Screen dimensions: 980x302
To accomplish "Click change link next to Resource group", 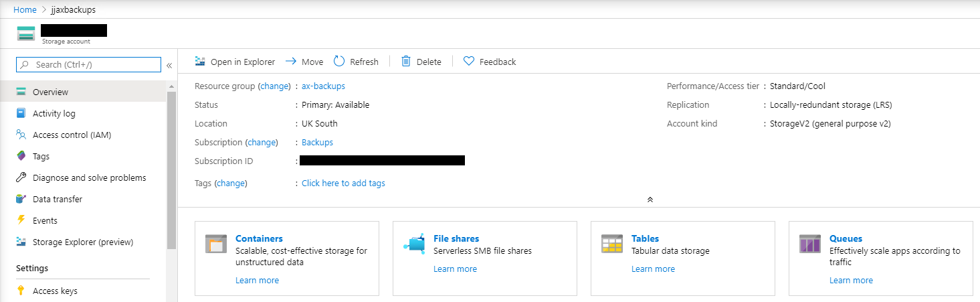I will click(274, 86).
